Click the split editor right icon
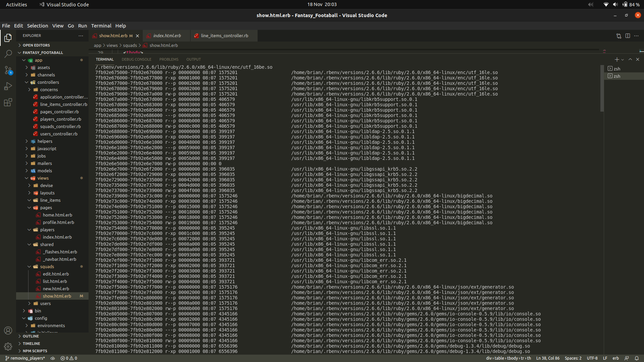Image resolution: width=644 pixels, height=362 pixels. [x=628, y=36]
